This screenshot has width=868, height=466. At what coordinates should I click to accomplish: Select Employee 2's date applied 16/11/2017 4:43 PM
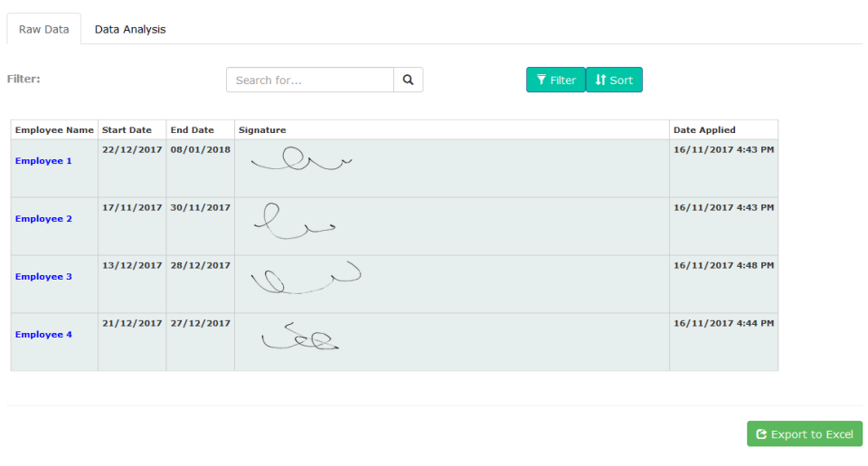[723, 208]
